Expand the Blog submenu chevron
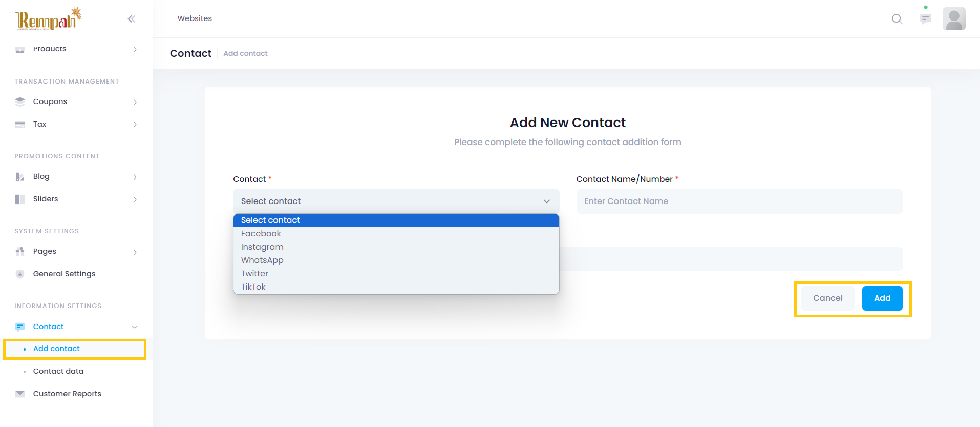Screen dimensions: 980x427 point(135,177)
